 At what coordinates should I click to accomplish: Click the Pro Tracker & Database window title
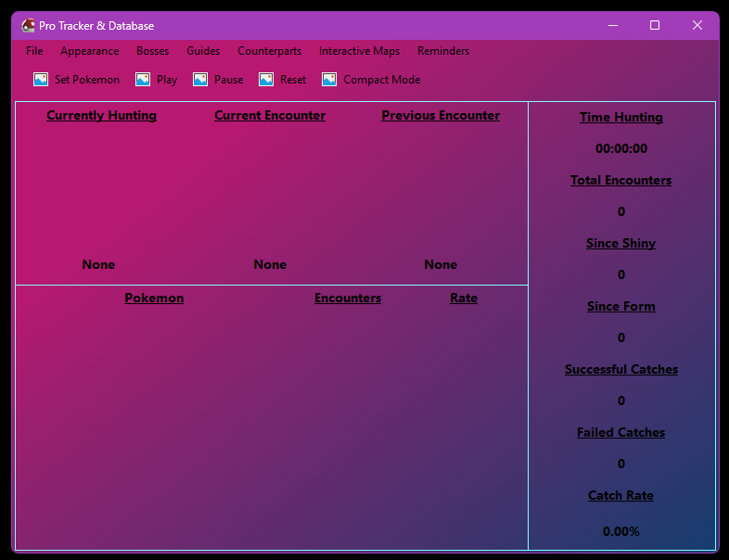pyautogui.click(x=96, y=26)
